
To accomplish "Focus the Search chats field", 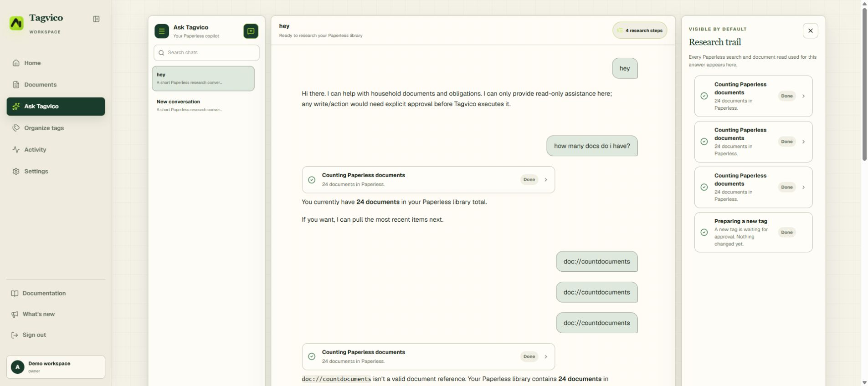I will tap(206, 53).
